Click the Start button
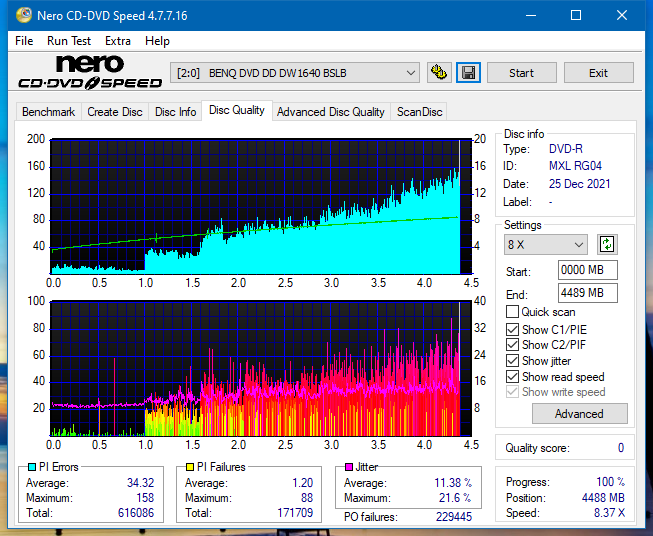Screen dimensions: 653x536 click(521, 73)
